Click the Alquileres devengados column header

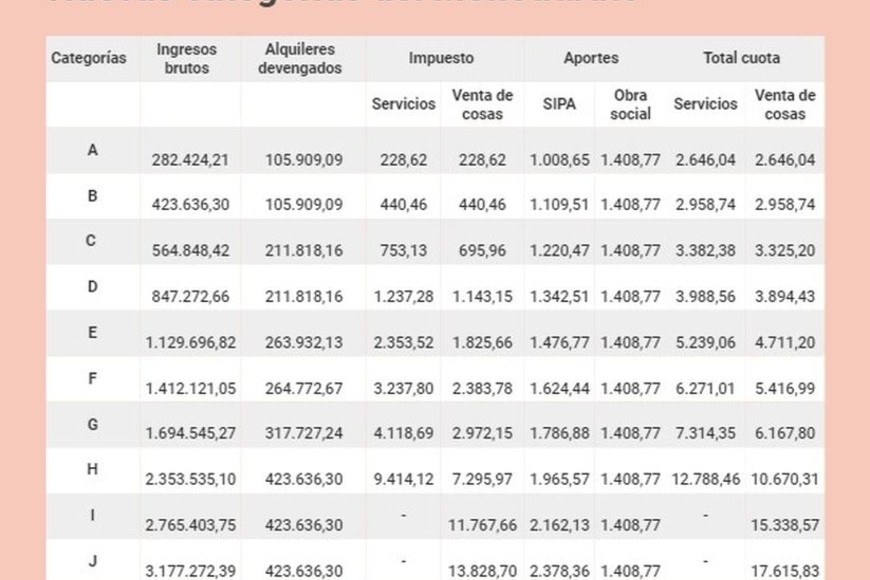pyautogui.click(x=300, y=58)
